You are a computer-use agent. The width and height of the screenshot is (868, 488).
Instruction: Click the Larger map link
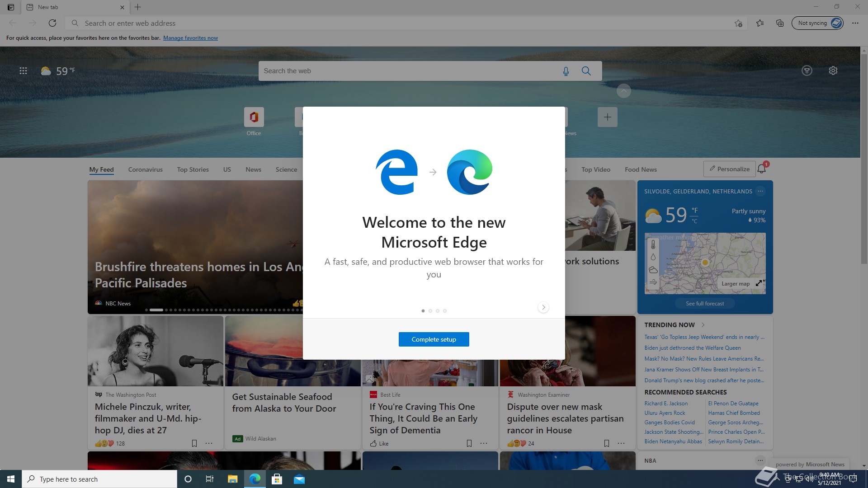tap(736, 284)
